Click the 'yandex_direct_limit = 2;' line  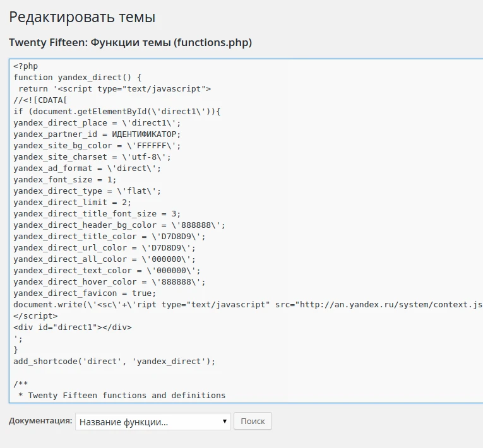tap(72, 202)
